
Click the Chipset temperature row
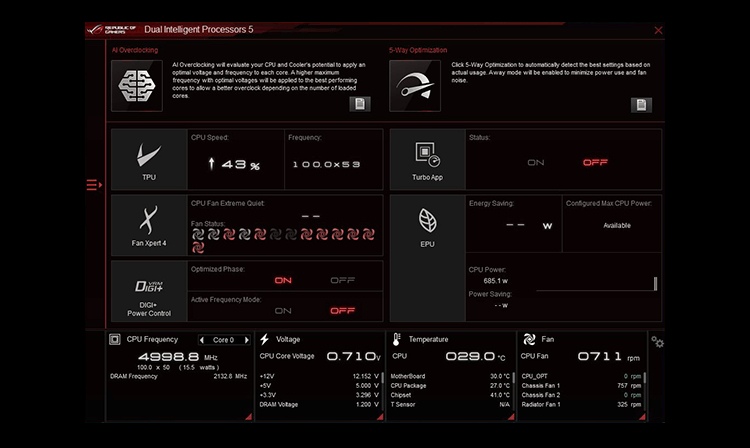(x=450, y=395)
